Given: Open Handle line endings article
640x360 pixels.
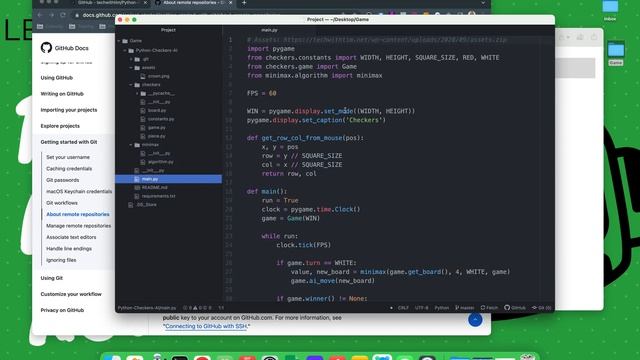Looking at the screenshot, I should click(x=69, y=249).
